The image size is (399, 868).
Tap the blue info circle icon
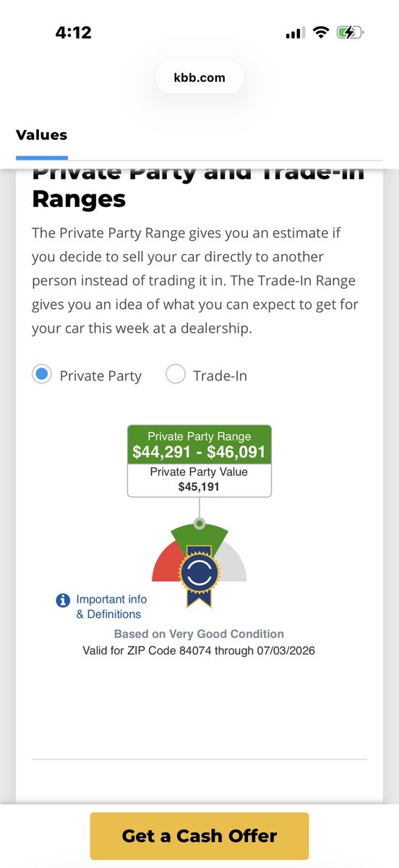point(63,600)
